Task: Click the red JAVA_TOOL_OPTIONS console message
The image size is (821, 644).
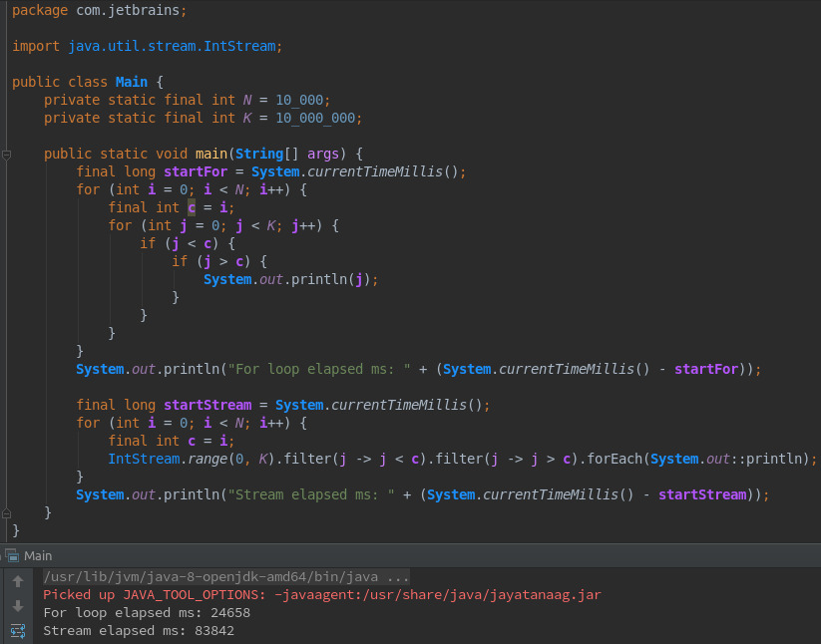Action: [x=321, y=595]
